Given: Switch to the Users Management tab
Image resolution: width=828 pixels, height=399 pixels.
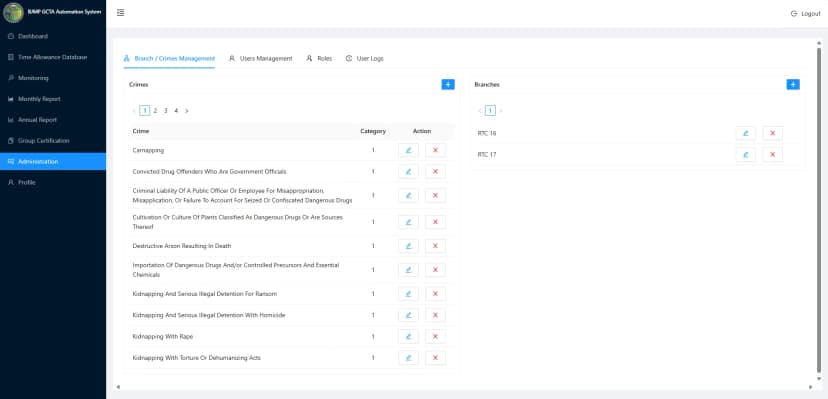Looking at the screenshot, I should click(260, 59).
